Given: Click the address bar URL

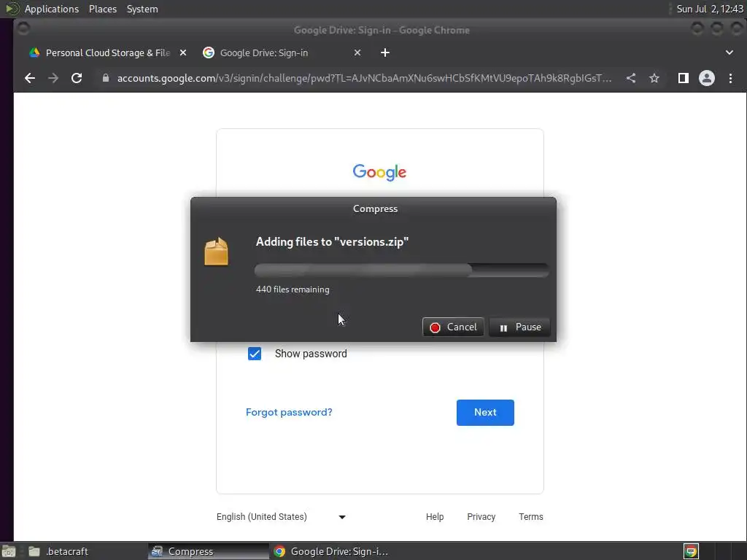Looking at the screenshot, I should [x=365, y=78].
